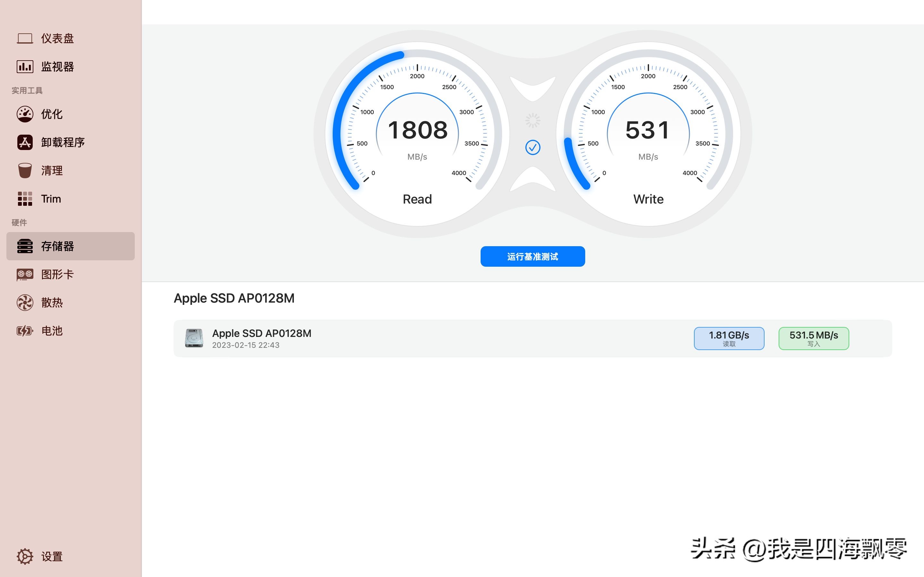The width and height of the screenshot is (924, 577).
Task: Click the blue checkmark between the gauges
Action: [533, 148]
